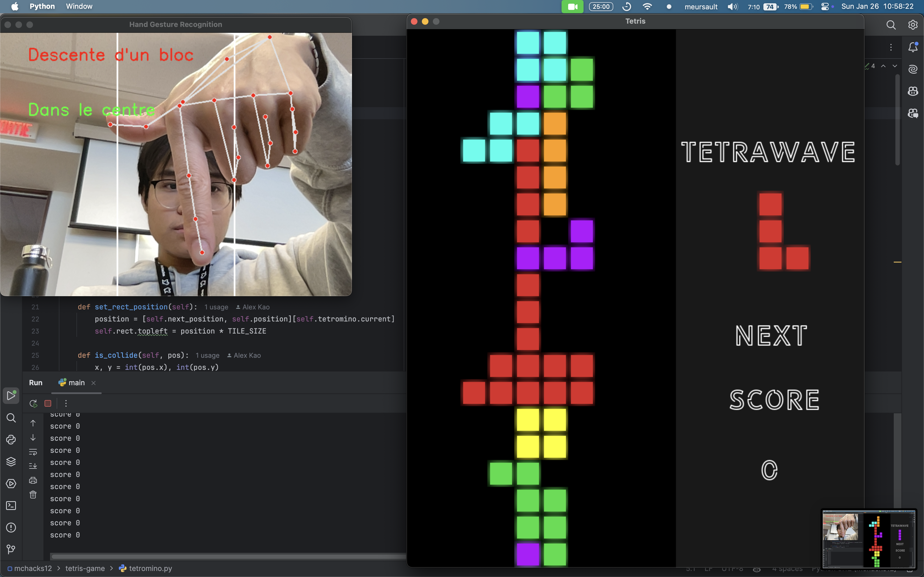Viewport: 924px width, 577px height.
Task: Toggle soft-wrap in the Run console
Action: pos(33,452)
